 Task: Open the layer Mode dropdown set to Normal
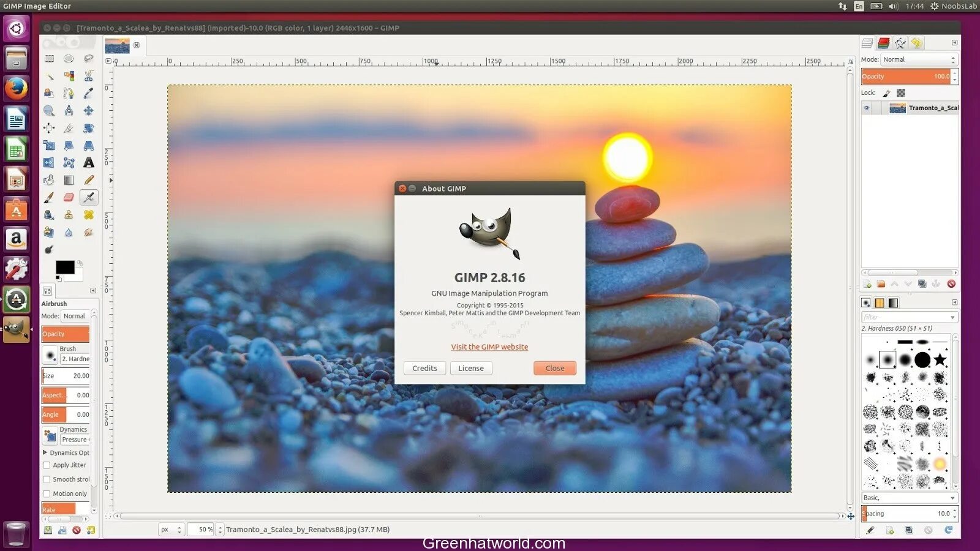point(918,59)
